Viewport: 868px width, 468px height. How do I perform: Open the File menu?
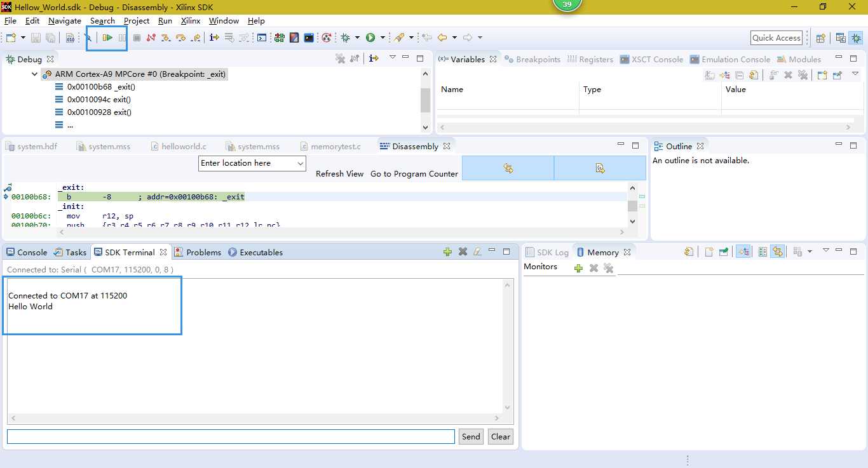coord(10,21)
